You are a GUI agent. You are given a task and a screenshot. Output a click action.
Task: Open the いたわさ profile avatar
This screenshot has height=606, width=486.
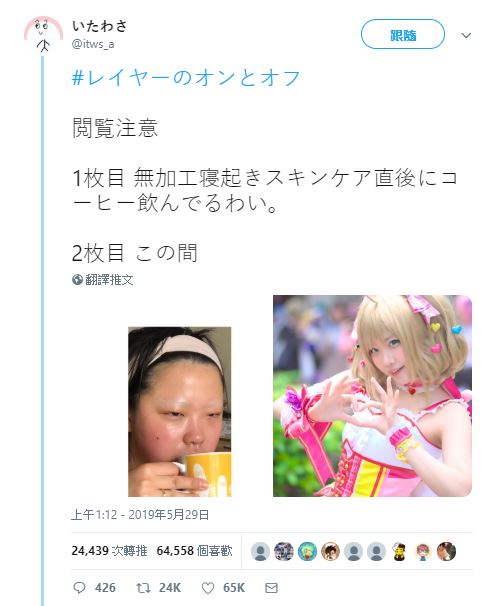[x=43, y=34]
